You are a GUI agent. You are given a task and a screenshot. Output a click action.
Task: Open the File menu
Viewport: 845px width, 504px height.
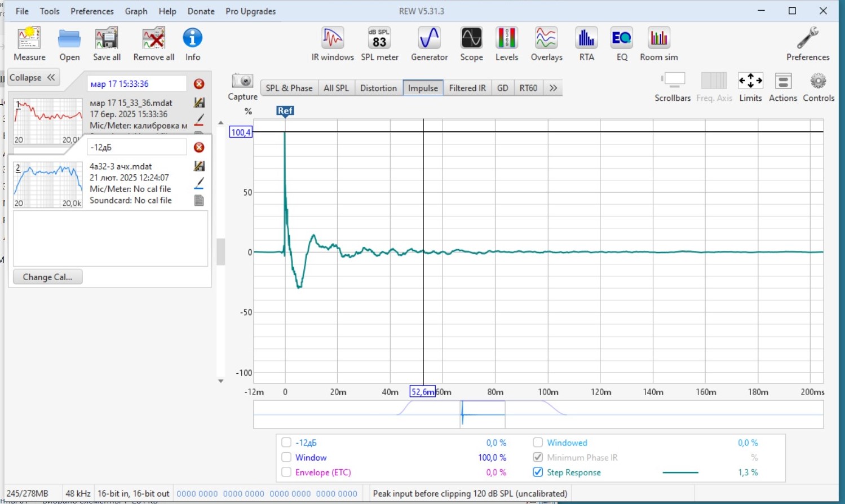pyautogui.click(x=22, y=11)
